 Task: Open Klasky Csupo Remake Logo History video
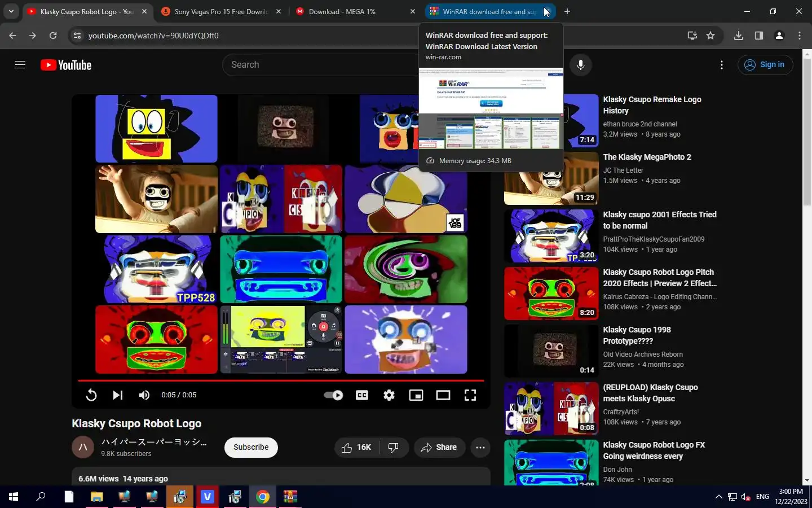click(652, 105)
